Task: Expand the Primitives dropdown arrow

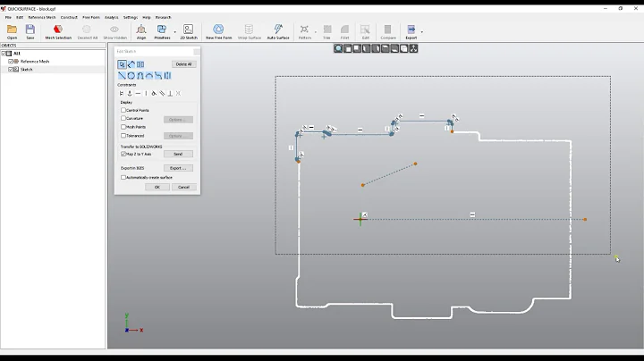Action: coord(174,32)
